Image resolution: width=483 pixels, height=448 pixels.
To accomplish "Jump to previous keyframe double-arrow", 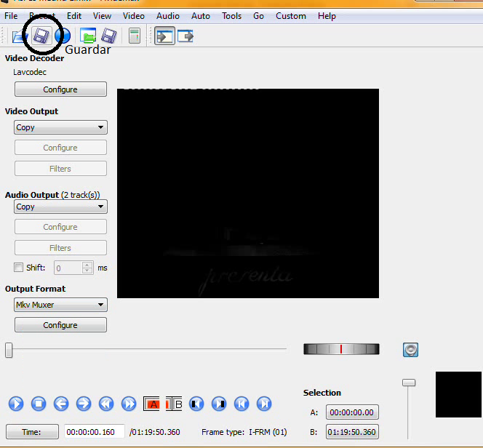I will 106,404.
